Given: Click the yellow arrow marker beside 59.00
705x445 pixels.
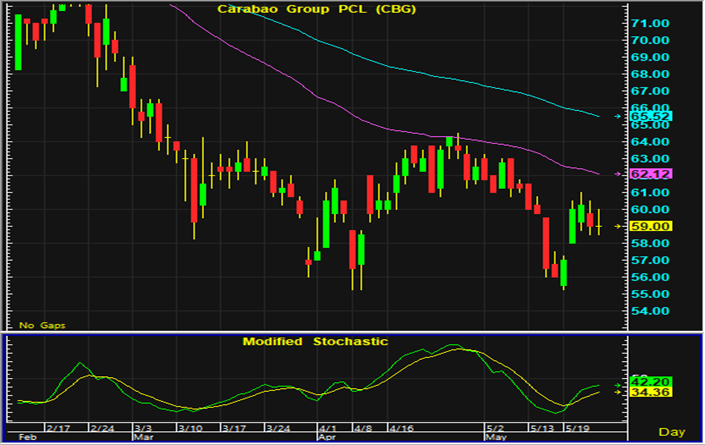Looking at the screenshot, I should [x=618, y=227].
